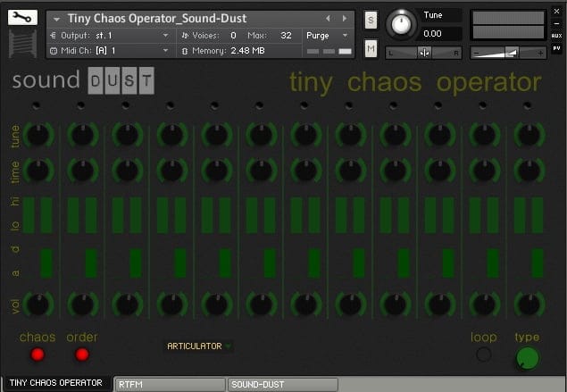Screen dimensions: 567x392
Task: Click the seventh channel vol knob
Action: (x=306, y=304)
